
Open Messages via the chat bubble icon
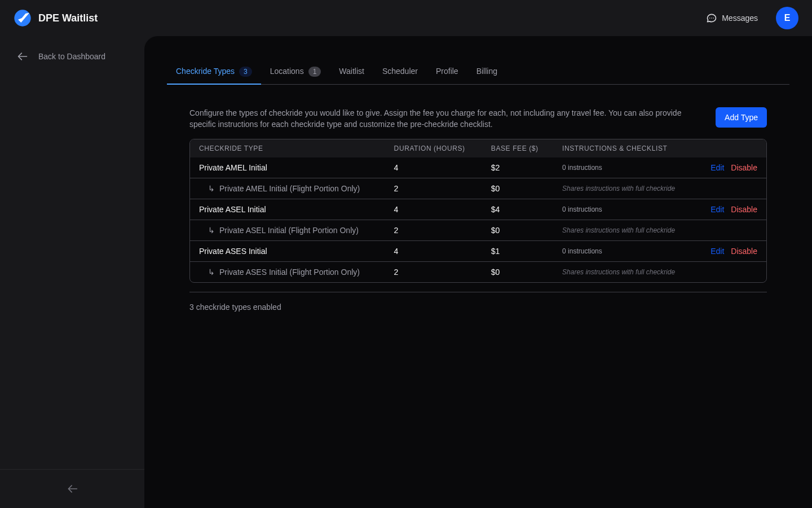711,18
